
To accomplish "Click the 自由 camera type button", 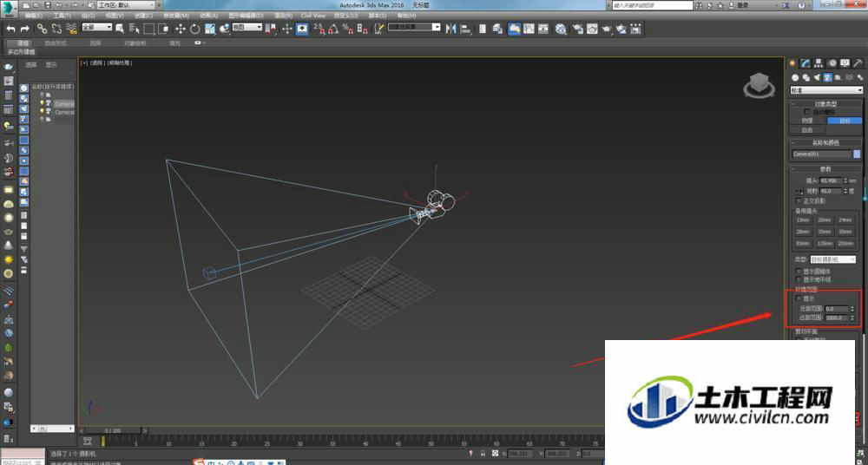I will tap(807, 130).
